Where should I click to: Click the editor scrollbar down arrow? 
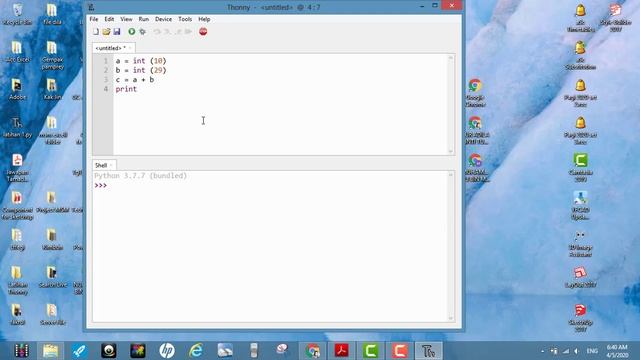point(451,151)
